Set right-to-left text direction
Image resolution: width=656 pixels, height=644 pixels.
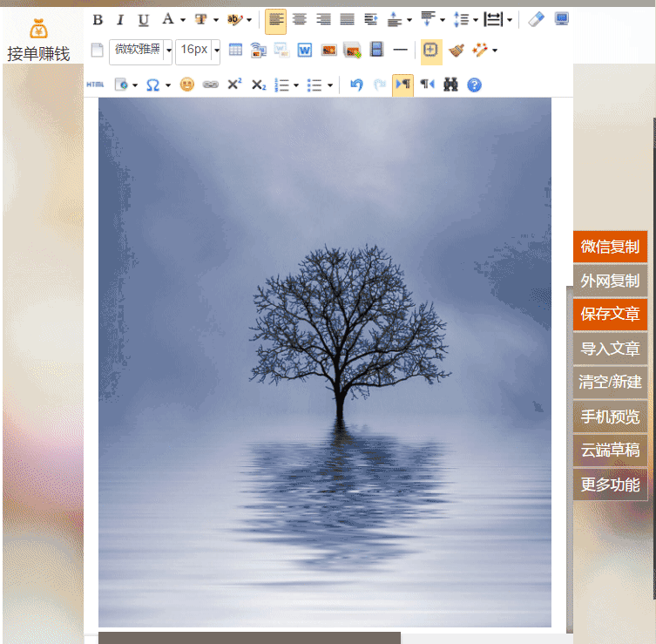point(428,85)
